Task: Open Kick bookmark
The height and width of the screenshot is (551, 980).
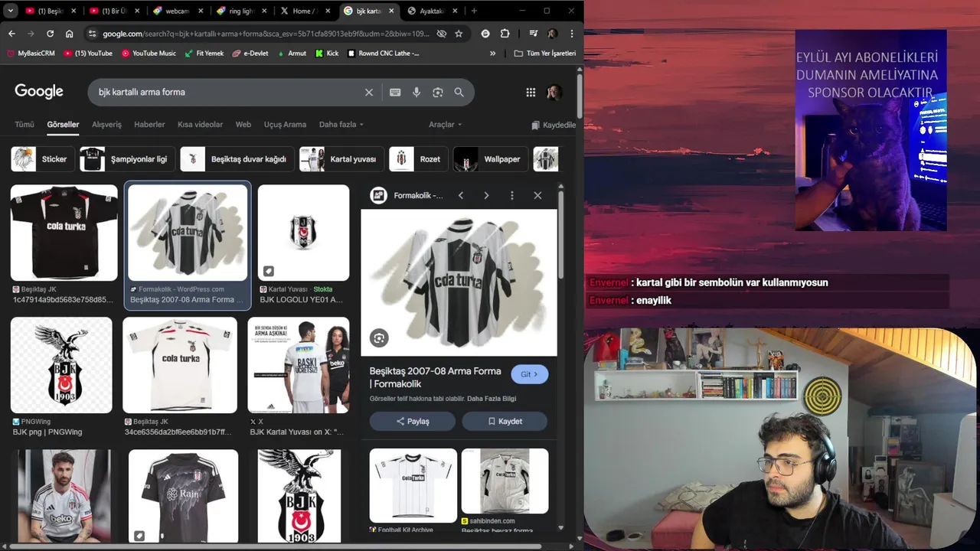Action: pos(327,54)
